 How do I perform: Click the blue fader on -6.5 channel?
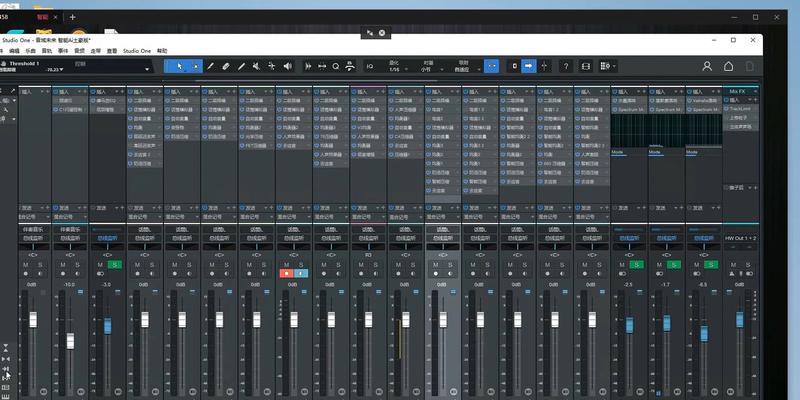coord(704,334)
